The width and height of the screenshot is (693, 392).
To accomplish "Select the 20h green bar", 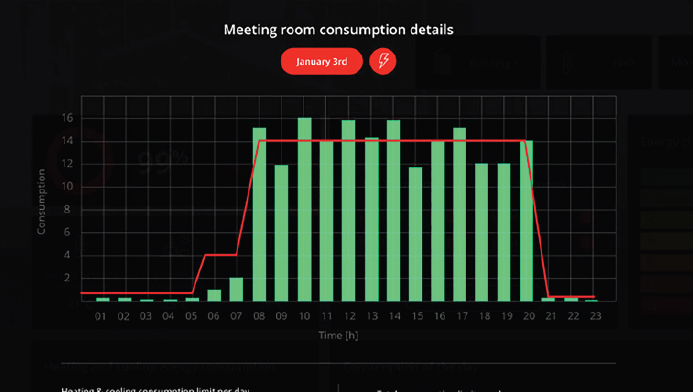I will (x=526, y=221).
